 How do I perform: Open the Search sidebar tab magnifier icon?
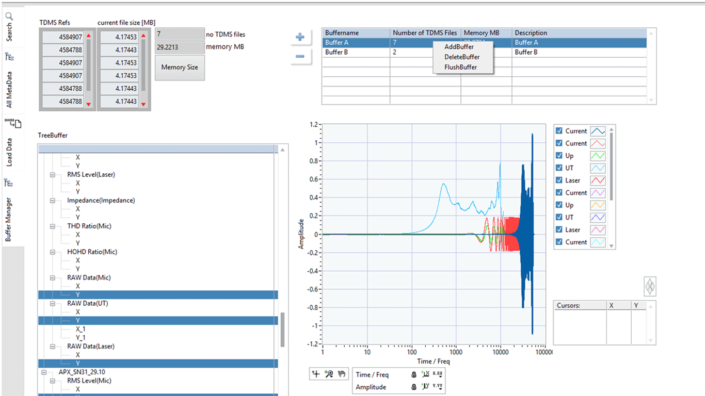click(9, 17)
